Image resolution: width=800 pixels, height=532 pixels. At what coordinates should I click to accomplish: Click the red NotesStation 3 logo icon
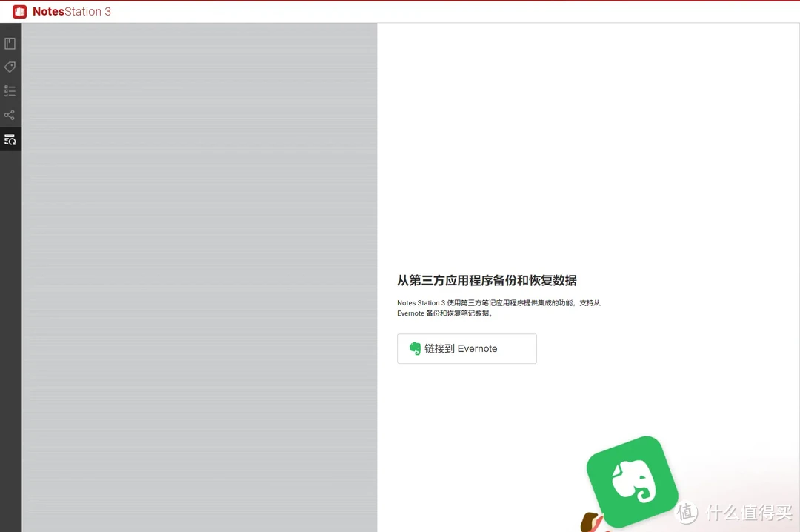tap(19, 11)
